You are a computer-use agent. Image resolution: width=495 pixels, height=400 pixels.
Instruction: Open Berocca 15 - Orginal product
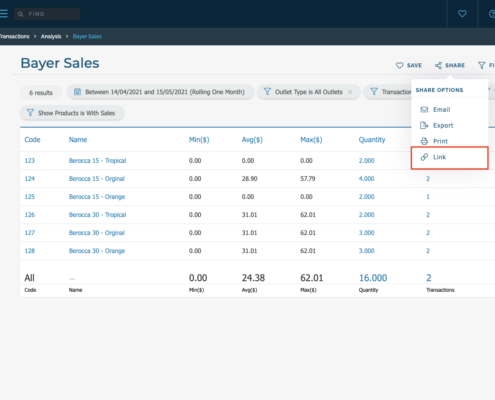coord(97,179)
